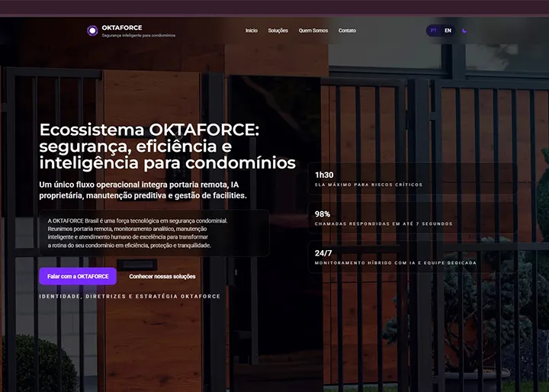Follow Conhecer nossas soluções link
Screen dimensions: 549x392
coord(162,276)
